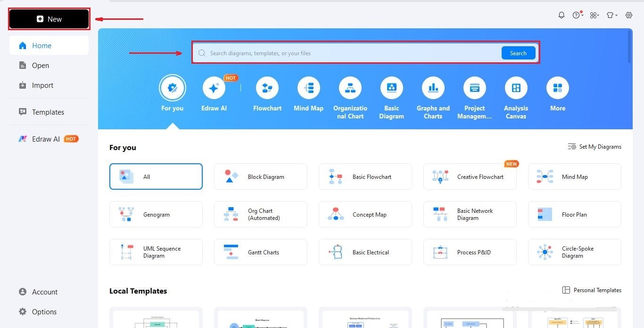The width and height of the screenshot is (644, 328).
Task: Expand the help question-mark dropdown
Action: tap(577, 15)
